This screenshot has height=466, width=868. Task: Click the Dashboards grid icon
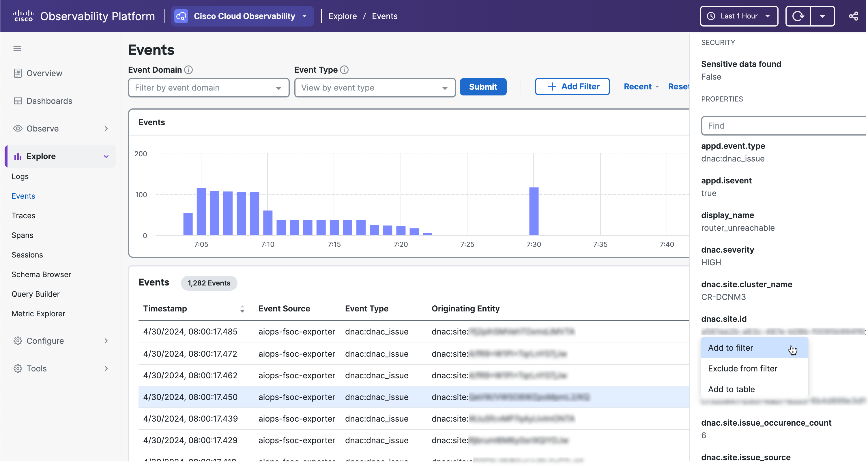tap(18, 101)
